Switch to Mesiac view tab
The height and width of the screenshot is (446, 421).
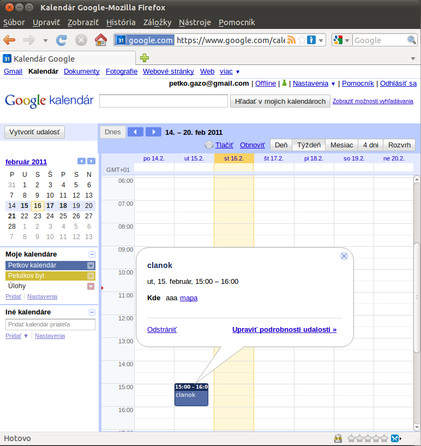(x=342, y=145)
